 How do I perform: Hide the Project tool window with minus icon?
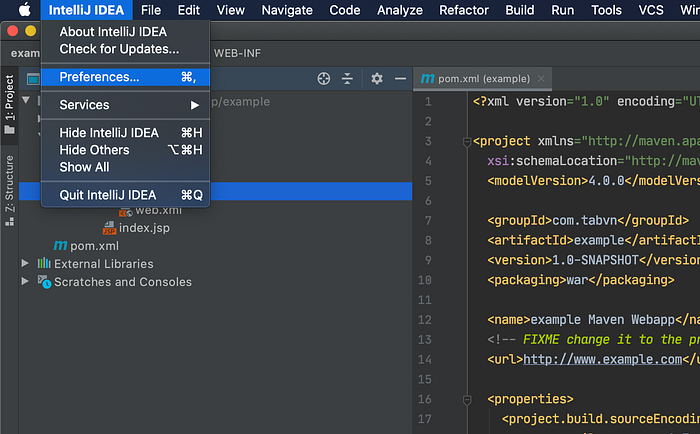(401, 78)
